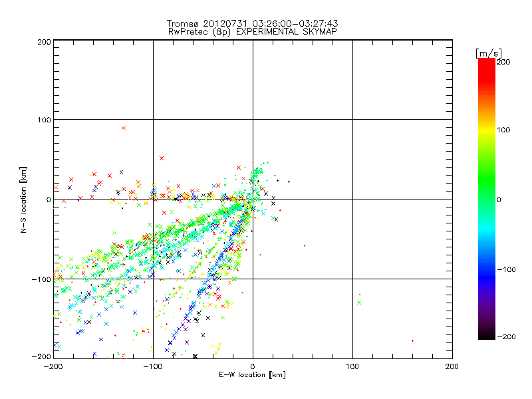Click the red dot near E-W 160 km
Image resolution: width=532 pixels, height=399 pixels.
(412, 340)
